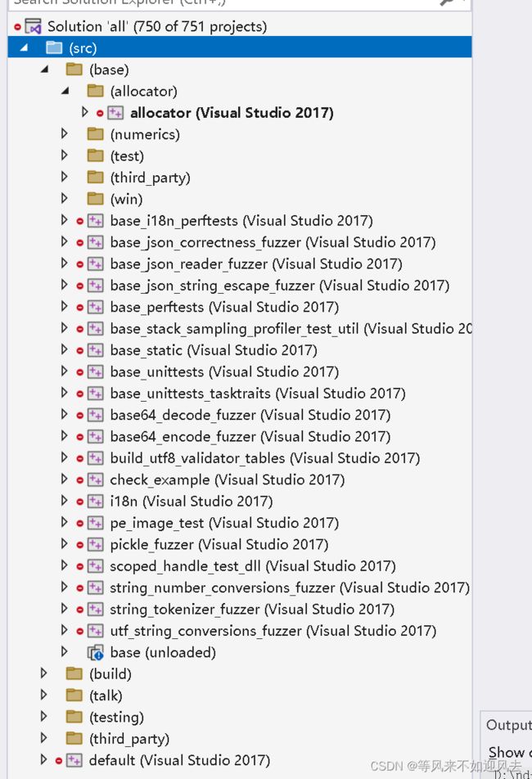Select the (test) folder label
The height and width of the screenshot is (779, 532).
pos(127,156)
